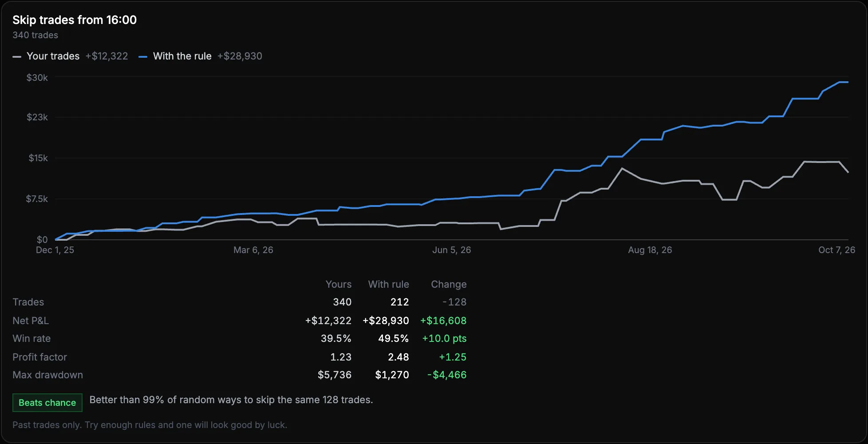
Task: Click the 'Skip trades from 16:00' title
Action: coord(75,20)
